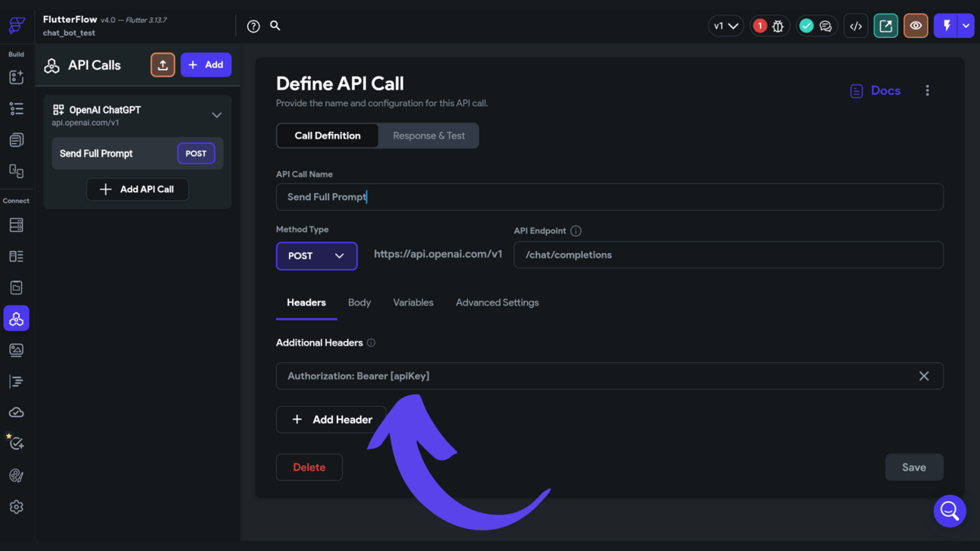Open the widget palette add icon
This screenshot has width=980, height=551.
tap(16, 77)
